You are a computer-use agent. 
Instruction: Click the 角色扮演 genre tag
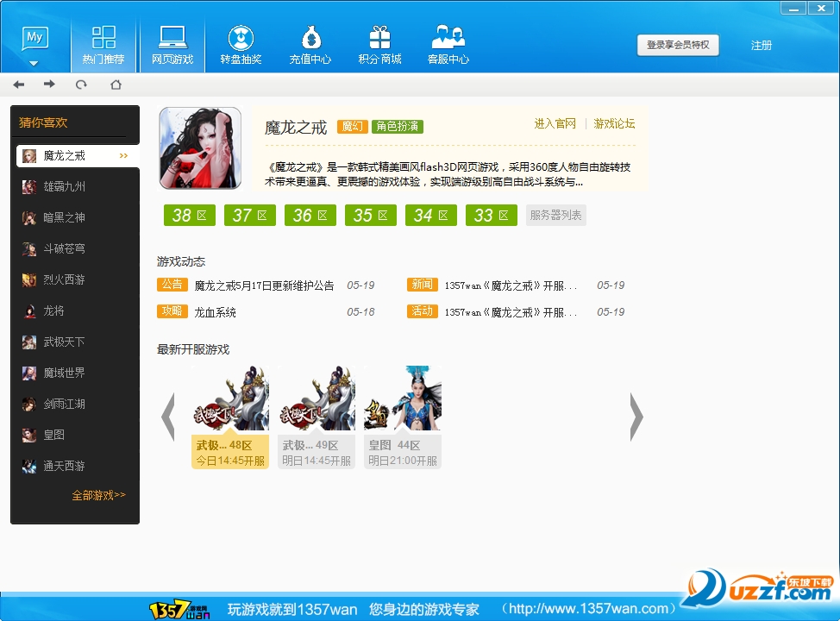398,127
